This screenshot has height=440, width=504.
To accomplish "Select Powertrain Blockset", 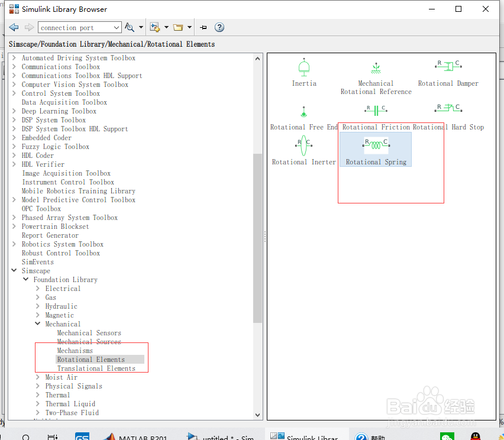I will pyautogui.click(x=55, y=227).
